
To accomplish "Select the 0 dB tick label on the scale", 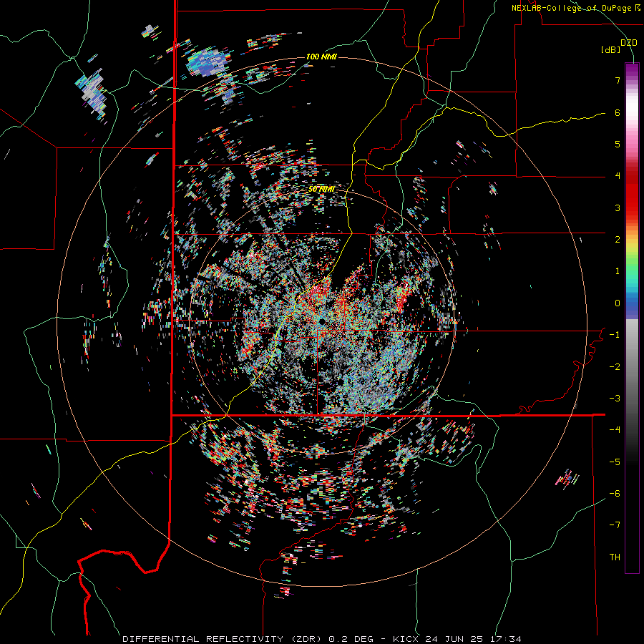I will pos(618,303).
